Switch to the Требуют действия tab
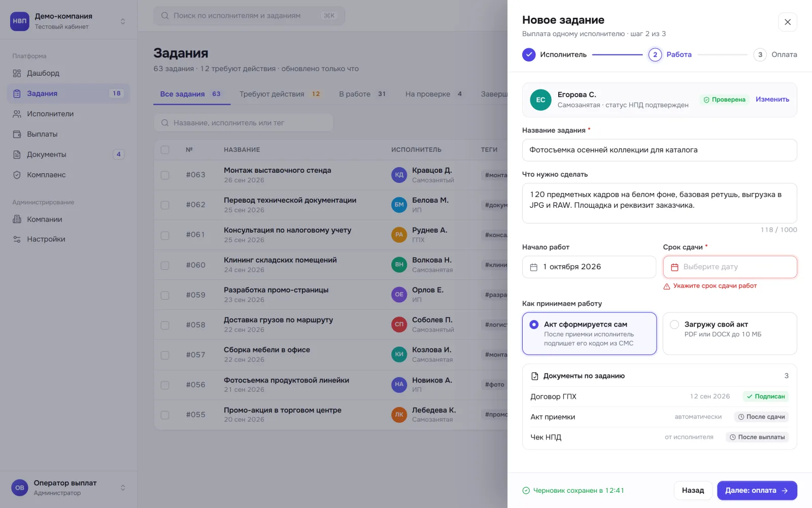Screen dimensions: 812x508 280,94
